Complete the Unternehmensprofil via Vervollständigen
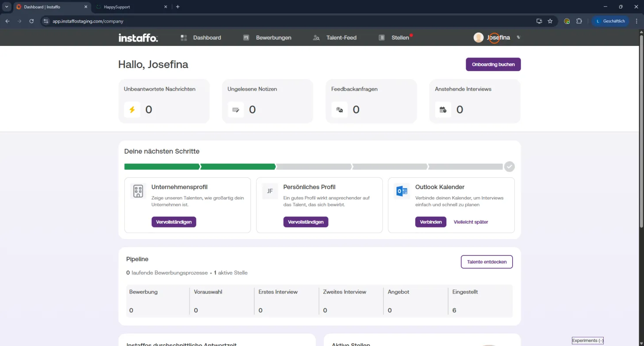This screenshot has width=644, height=346. click(x=174, y=222)
